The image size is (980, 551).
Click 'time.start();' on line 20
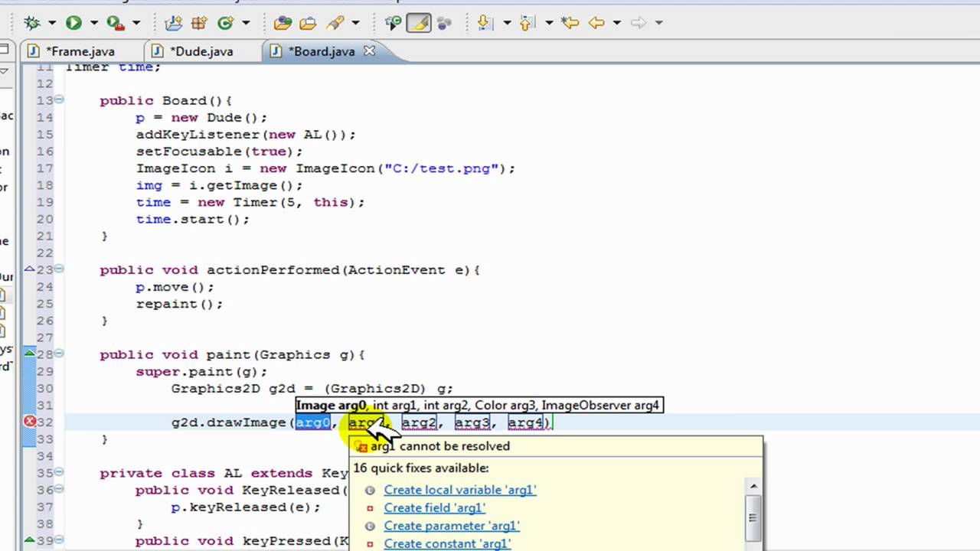point(193,220)
